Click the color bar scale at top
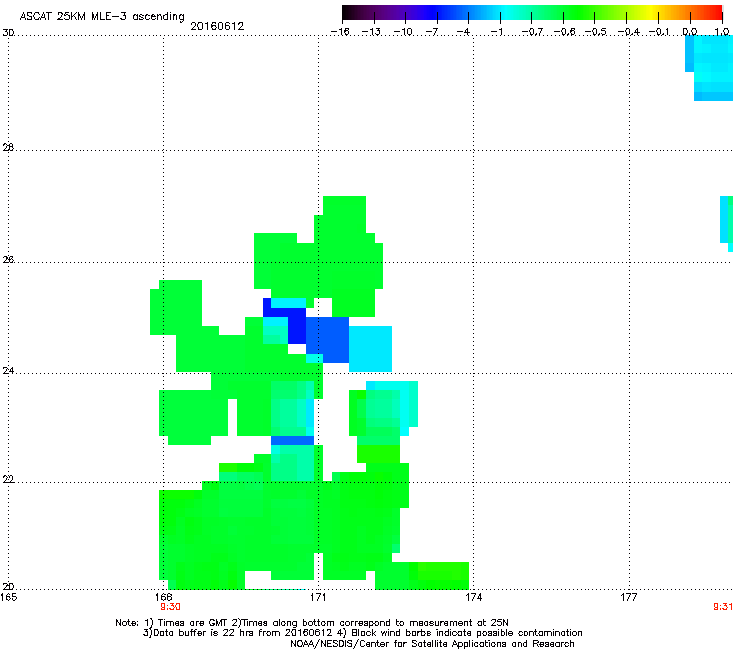740x650 pixels. (x=532, y=13)
